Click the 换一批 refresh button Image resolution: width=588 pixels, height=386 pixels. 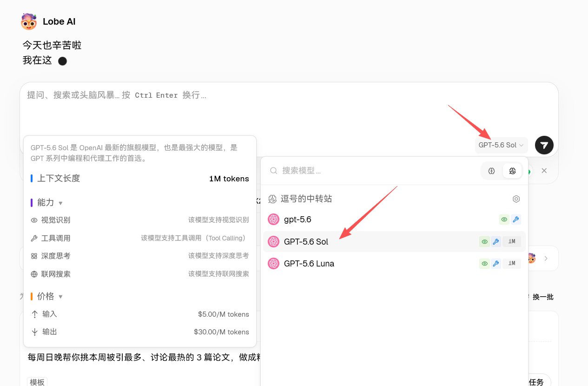point(542,297)
